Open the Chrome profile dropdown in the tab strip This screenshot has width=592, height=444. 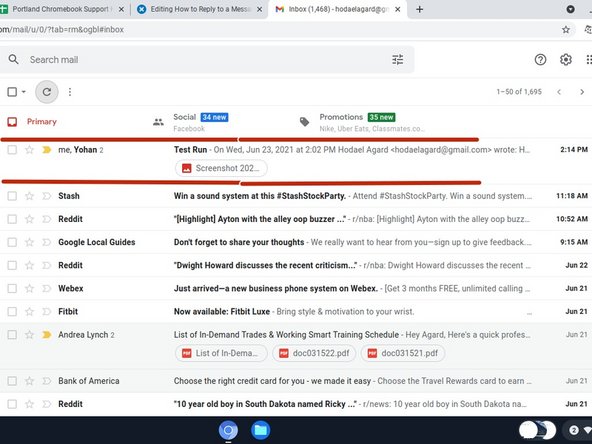[570, 9]
